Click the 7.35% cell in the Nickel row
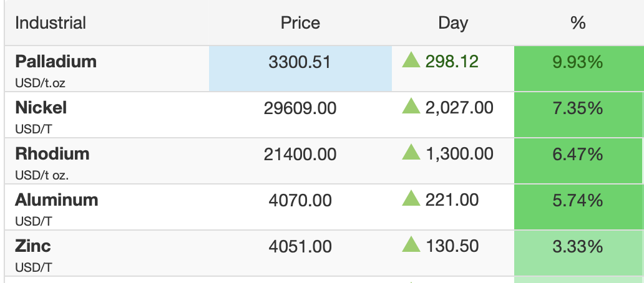Viewport: 644px width, 283px height. (x=579, y=115)
